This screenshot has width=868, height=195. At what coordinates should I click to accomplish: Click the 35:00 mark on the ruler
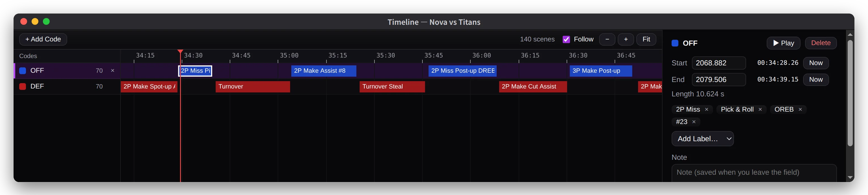pyautogui.click(x=289, y=56)
